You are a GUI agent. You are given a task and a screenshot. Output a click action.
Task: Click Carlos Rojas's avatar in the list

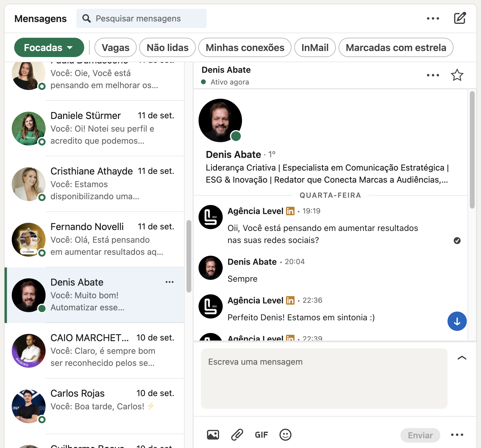(29, 406)
